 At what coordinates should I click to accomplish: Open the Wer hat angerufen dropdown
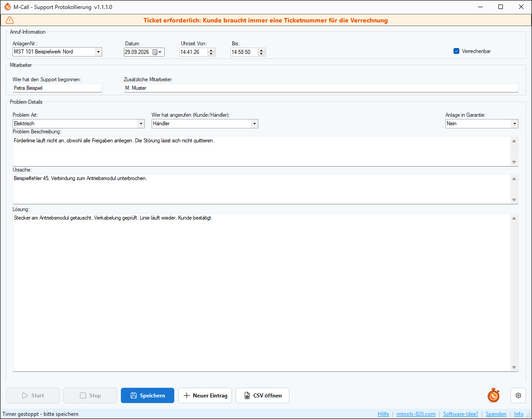(254, 123)
